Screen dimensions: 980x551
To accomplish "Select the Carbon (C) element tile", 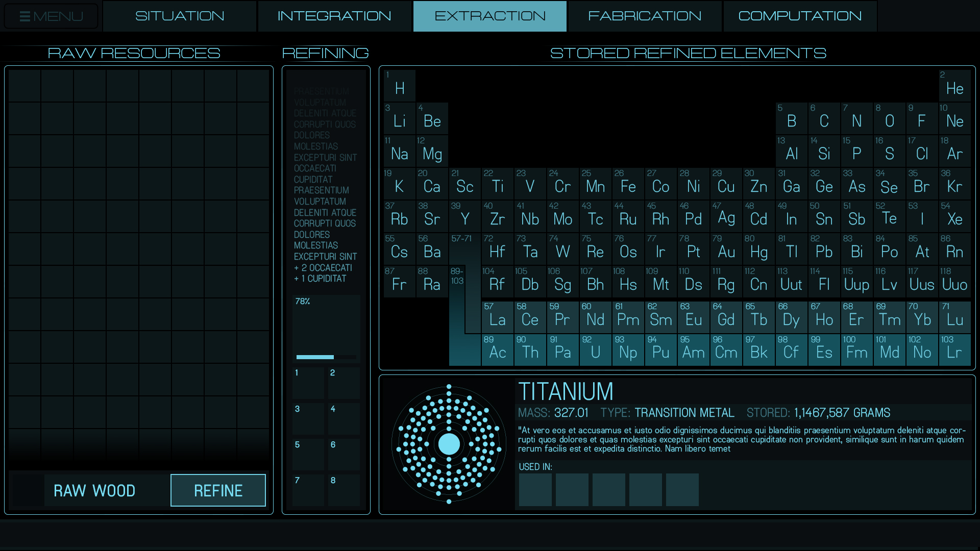I will pyautogui.click(x=824, y=118).
